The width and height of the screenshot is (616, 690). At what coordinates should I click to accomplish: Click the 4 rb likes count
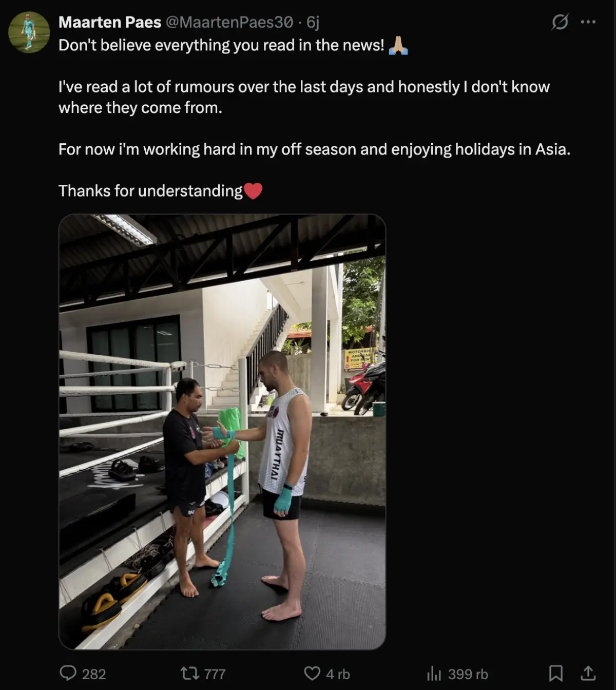pos(338,674)
